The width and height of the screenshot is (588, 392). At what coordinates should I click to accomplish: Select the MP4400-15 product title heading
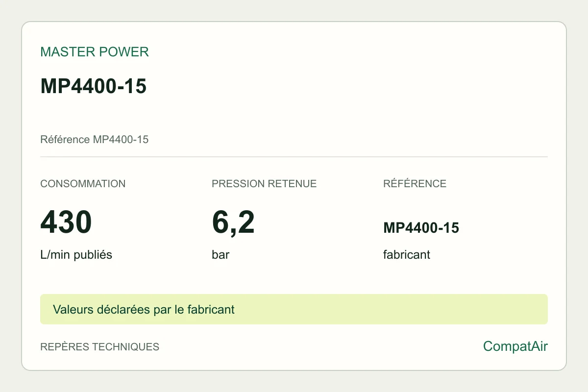(94, 86)
